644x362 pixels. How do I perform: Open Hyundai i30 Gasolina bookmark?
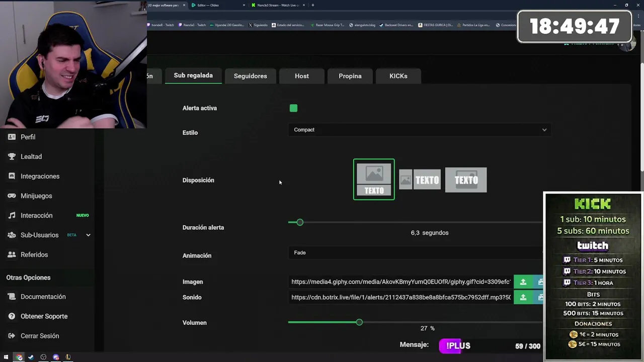226,25
